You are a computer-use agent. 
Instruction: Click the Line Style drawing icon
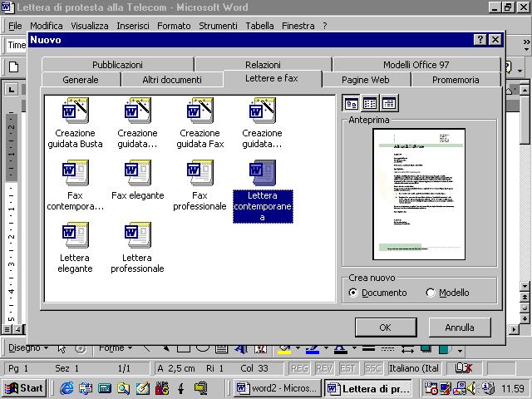pos(368,349)
